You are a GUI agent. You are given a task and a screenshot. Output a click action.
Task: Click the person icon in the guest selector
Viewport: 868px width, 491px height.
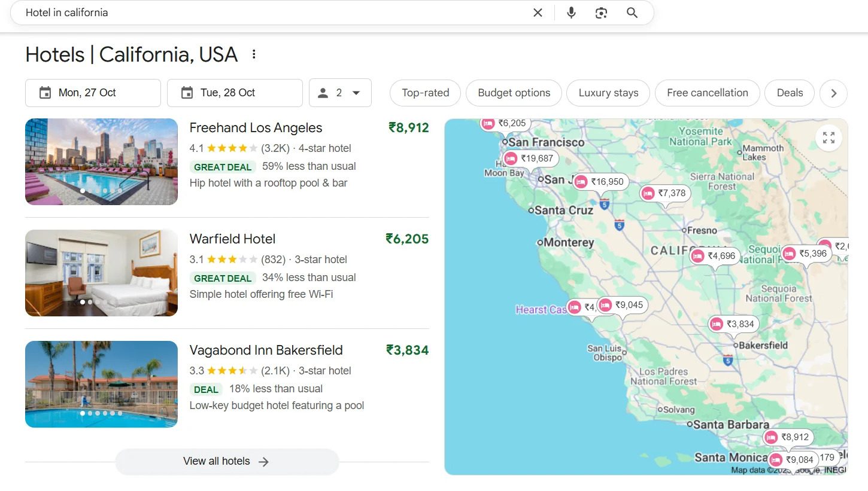[324, 93]
